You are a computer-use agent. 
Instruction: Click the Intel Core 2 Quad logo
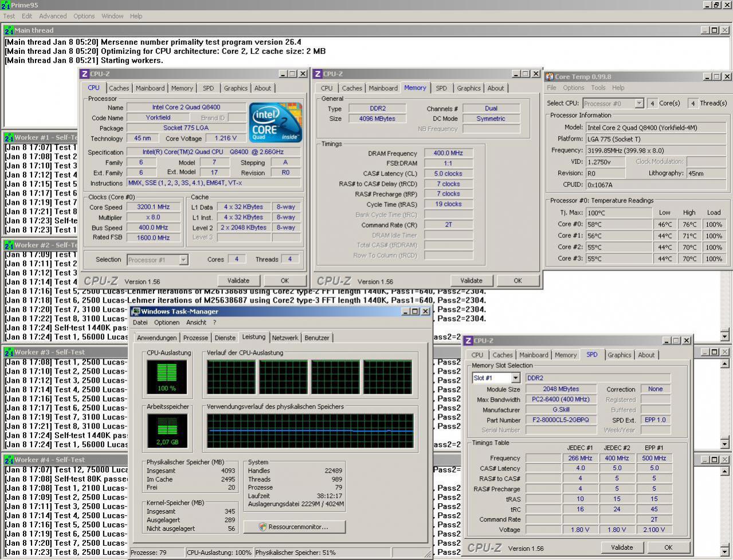(276, 123)
